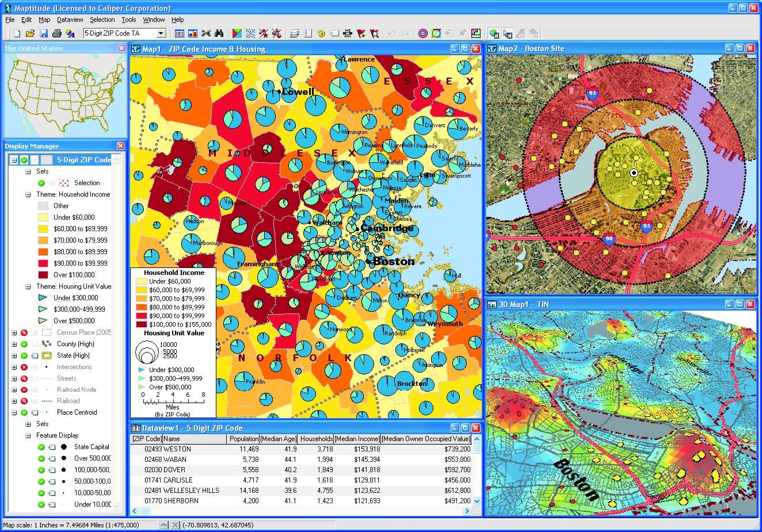Click the chart icon beside the dataview icon
Viewport: 762px width, 532px height.
pyautogui.click(x=192, y=33)
